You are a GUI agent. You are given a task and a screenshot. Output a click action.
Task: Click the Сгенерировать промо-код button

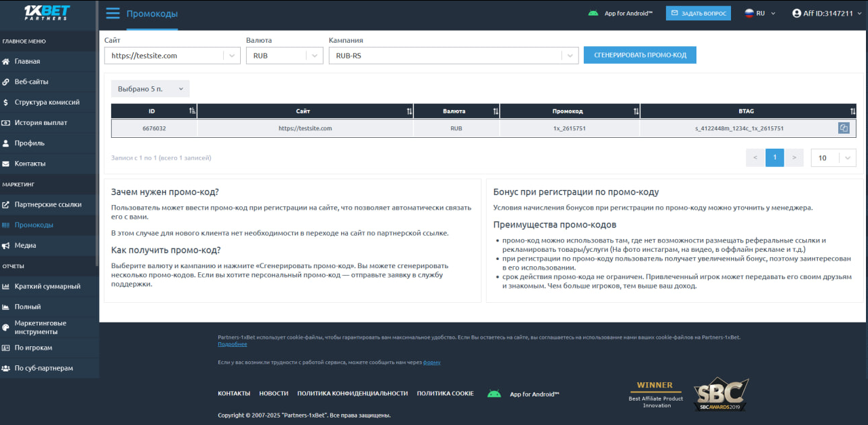coord(639,55)
